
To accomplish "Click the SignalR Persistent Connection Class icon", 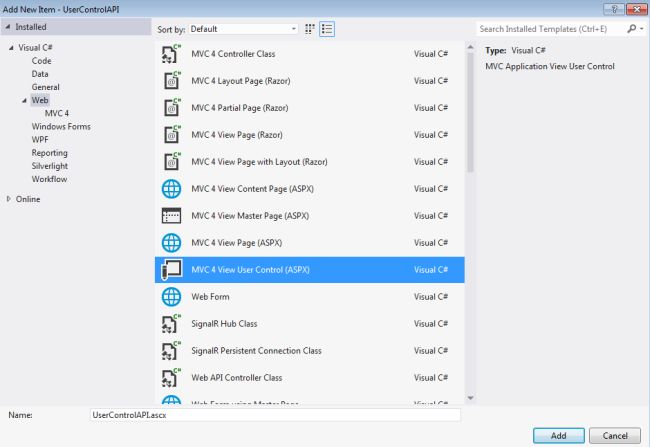I will pyautogui.click(x=171, y=351).
